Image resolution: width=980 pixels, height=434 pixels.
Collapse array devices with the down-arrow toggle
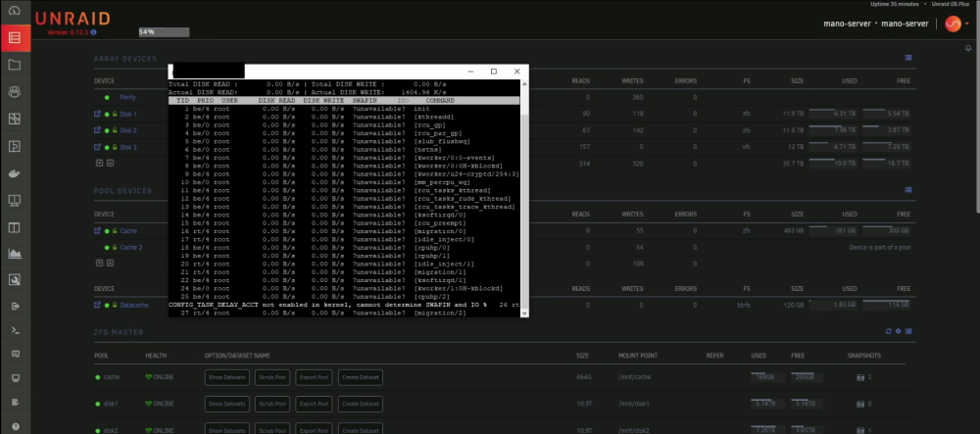click(99, 163)
